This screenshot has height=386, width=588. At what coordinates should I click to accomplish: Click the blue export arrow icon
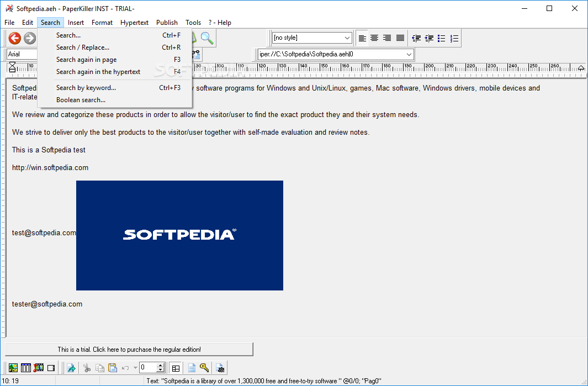(x=71, y=368)
